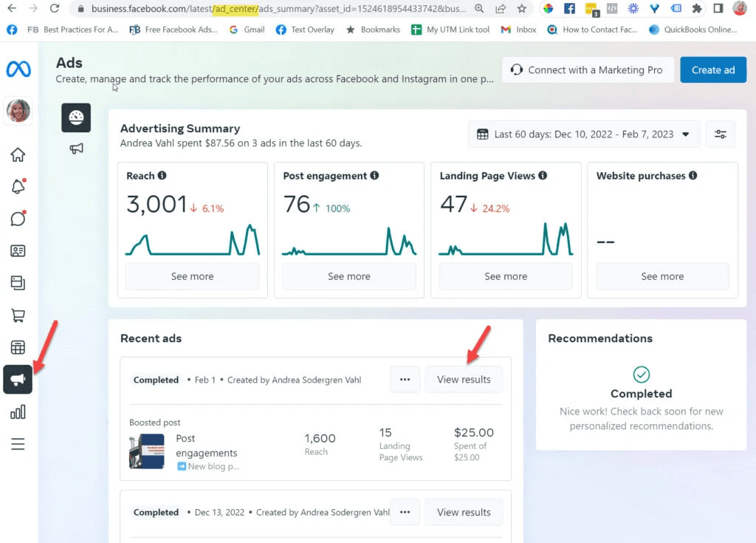The height and width of the screenshot is (543, 756).
Task: Open the table grid icon in sidebar
Action: click(18, 347)
